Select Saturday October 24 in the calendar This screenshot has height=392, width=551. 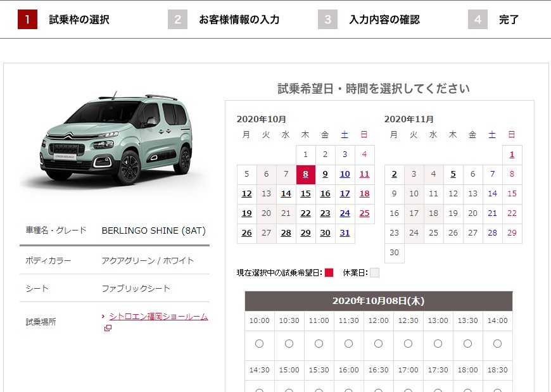345,213
